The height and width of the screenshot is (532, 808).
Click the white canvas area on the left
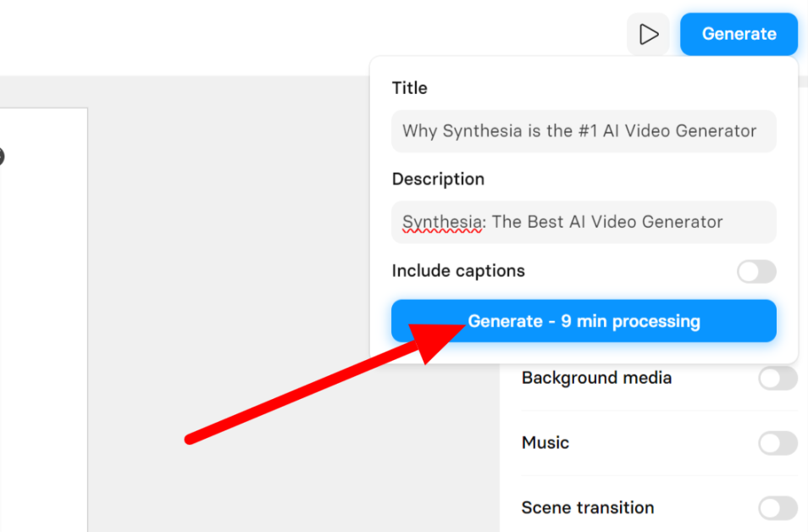click(x=42, y=339)
